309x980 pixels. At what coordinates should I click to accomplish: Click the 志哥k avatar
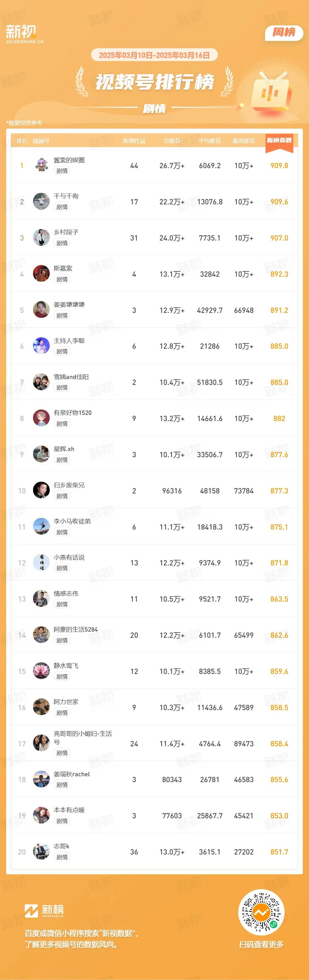[41, 852]
